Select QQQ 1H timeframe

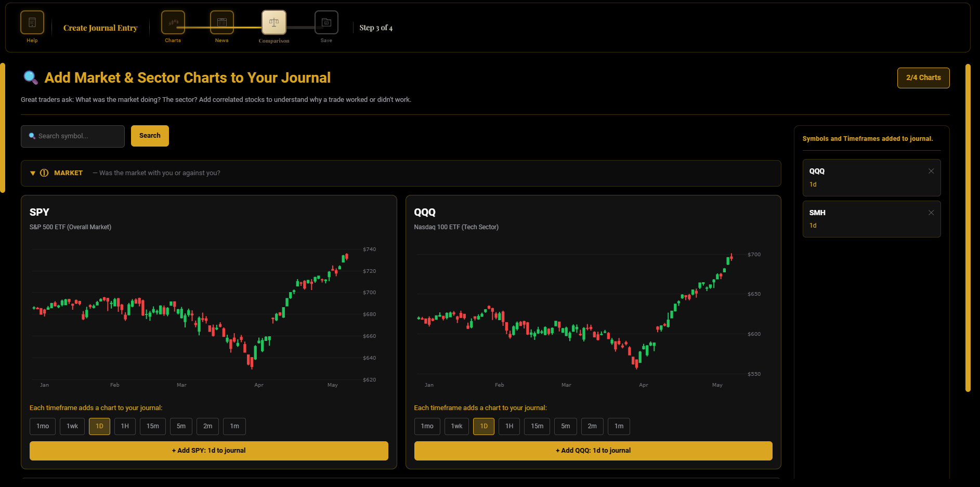[x=509, y=426]
